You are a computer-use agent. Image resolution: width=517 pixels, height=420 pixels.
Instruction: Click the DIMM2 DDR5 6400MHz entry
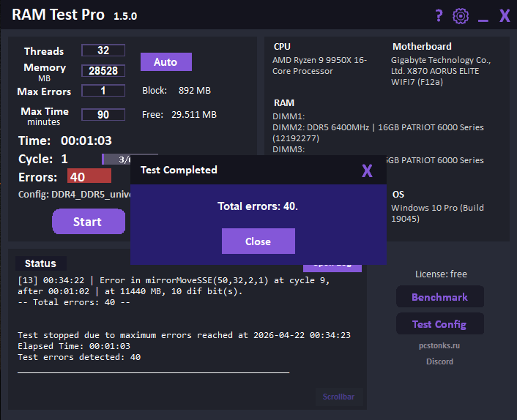coord(378,132)
